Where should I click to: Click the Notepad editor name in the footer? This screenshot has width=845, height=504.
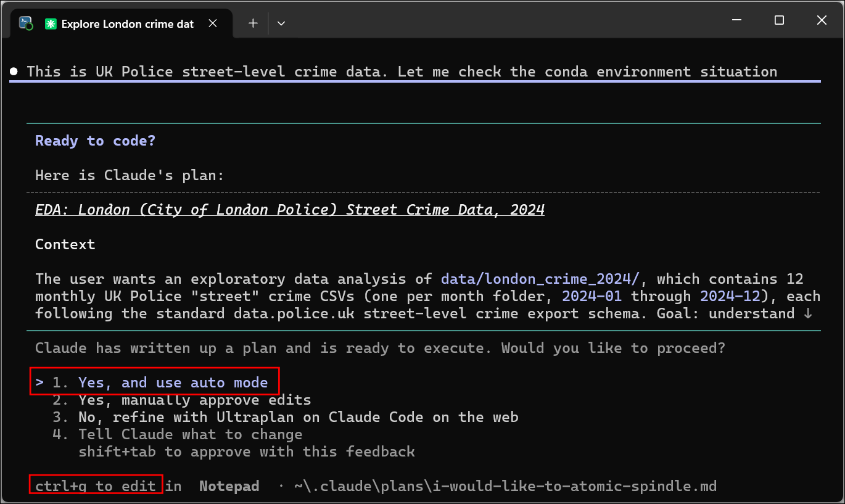(229, 486)
